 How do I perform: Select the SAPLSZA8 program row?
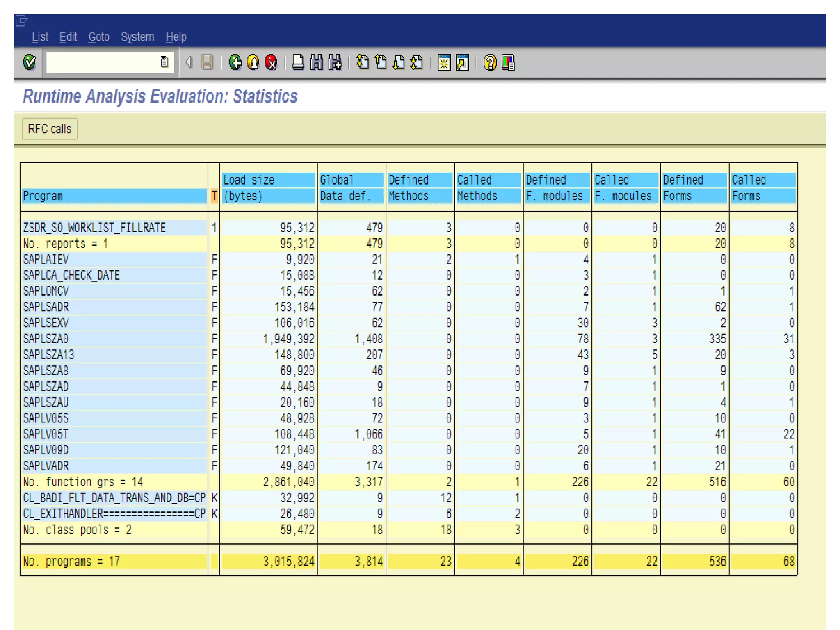[x=409, y=370]
